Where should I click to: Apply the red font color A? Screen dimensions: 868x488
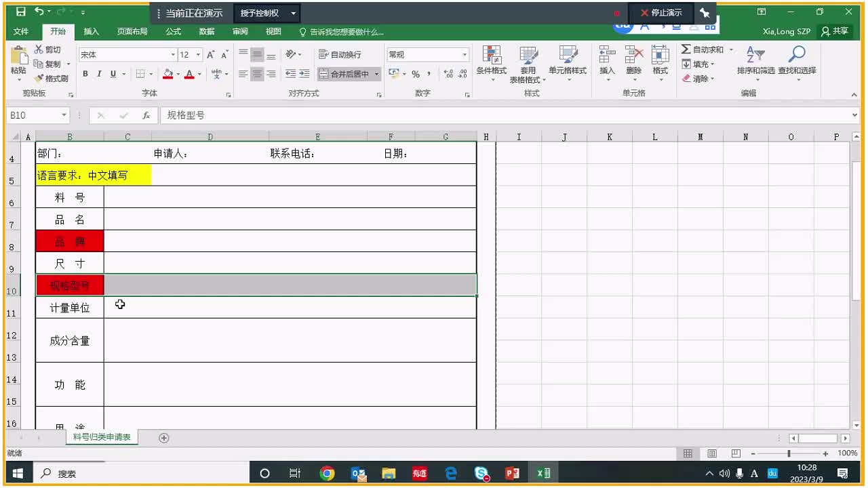pos(189,74)
